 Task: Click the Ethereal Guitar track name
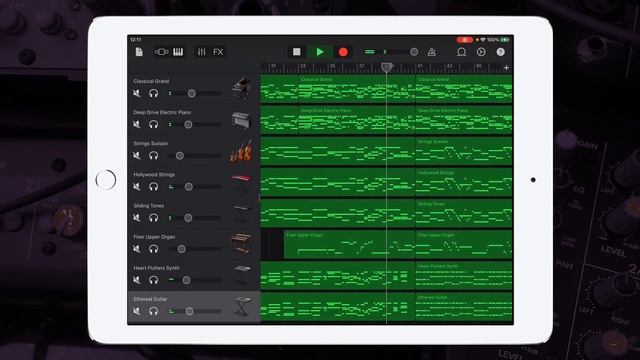click(x=150, y=299)
